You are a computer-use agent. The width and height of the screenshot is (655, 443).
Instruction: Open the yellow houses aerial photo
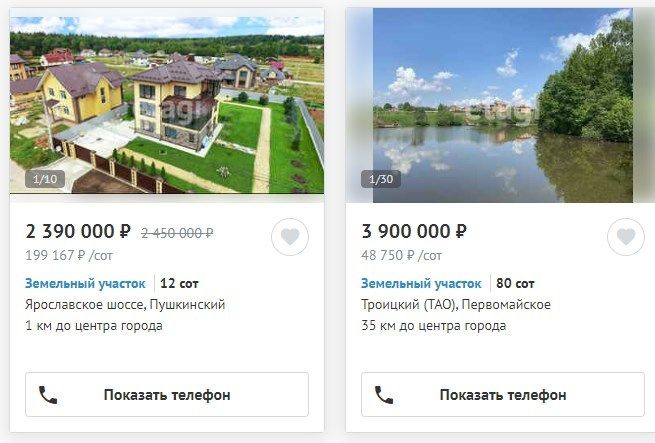167,105
